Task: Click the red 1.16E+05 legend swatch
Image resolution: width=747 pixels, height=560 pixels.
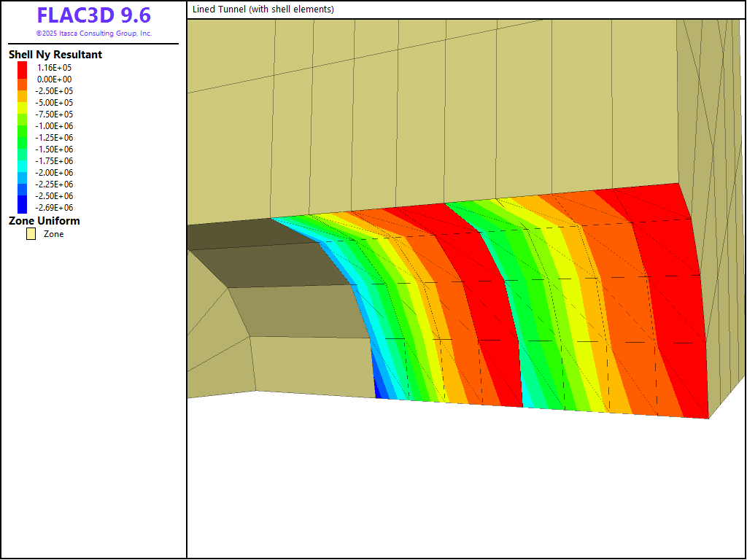Action: point(23,67)
